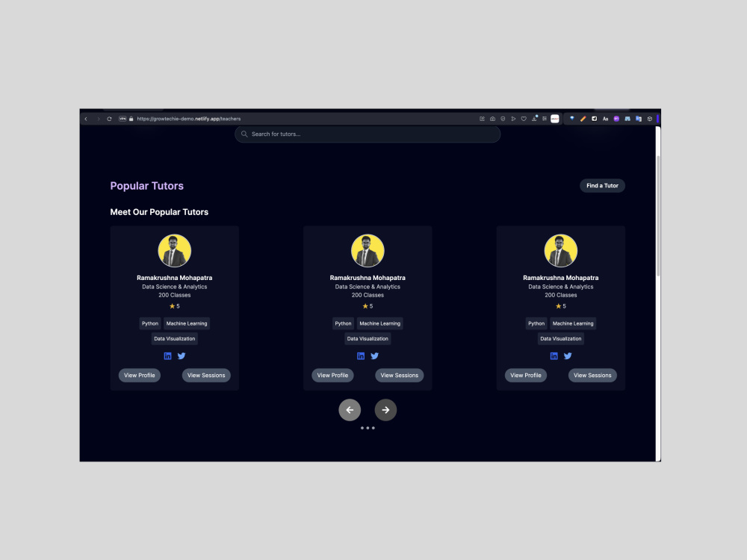Open Twitter icon on the first tutor card
Viewport: 747px width, 560px height.
[182, 356]
